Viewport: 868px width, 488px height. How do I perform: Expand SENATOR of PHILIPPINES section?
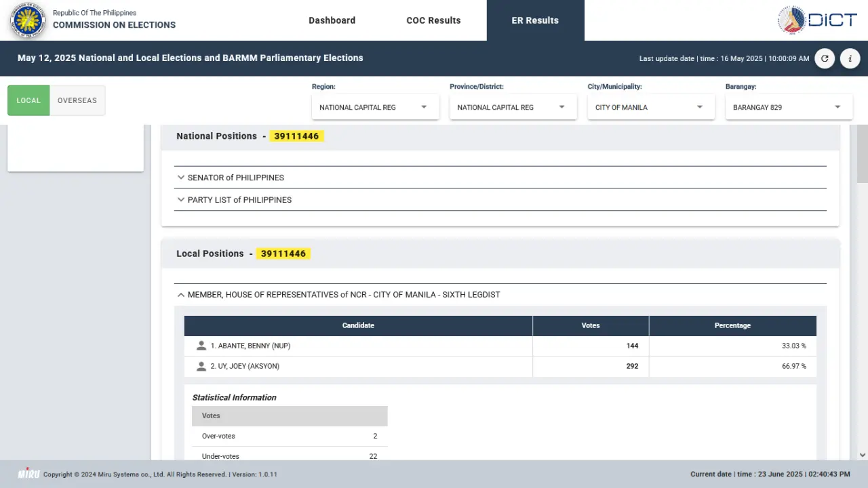pyautogui.click(x=500, y=178)
